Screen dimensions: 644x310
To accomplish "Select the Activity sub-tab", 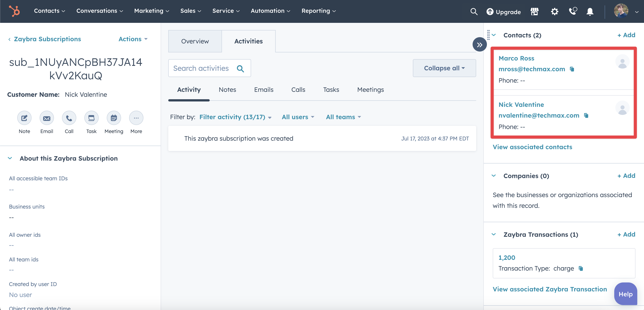I will [189, 90].
